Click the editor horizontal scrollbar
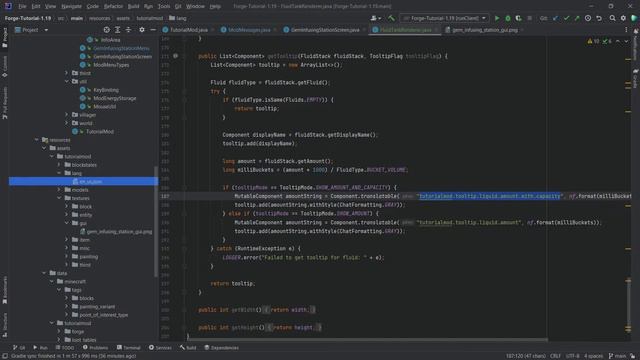Screen dimensions: 640x360 (x=367, y=339)
